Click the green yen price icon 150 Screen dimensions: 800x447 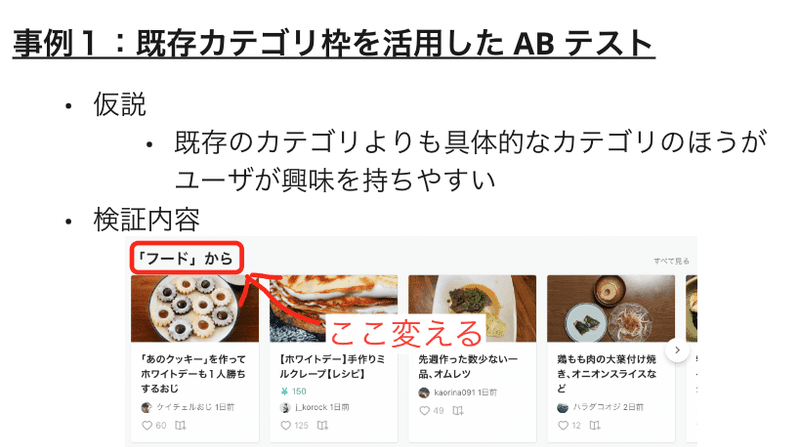pyautogui.click(x=285, y=391)
